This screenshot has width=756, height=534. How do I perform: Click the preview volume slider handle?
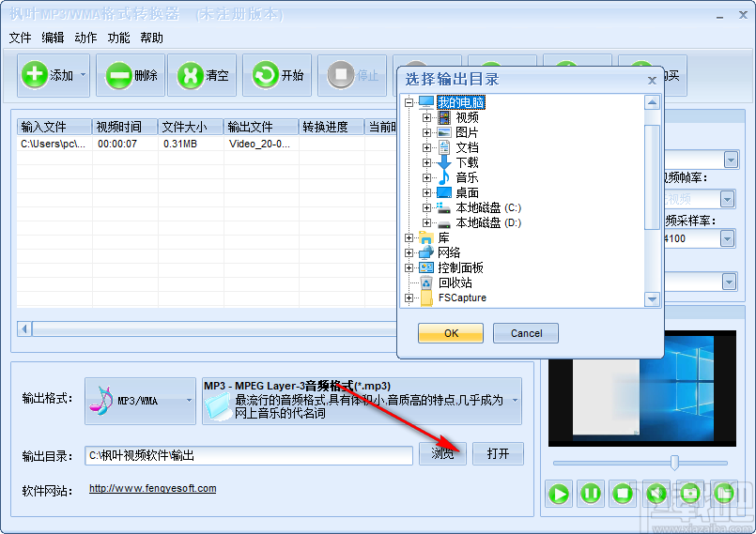click(x=674, y=463)
